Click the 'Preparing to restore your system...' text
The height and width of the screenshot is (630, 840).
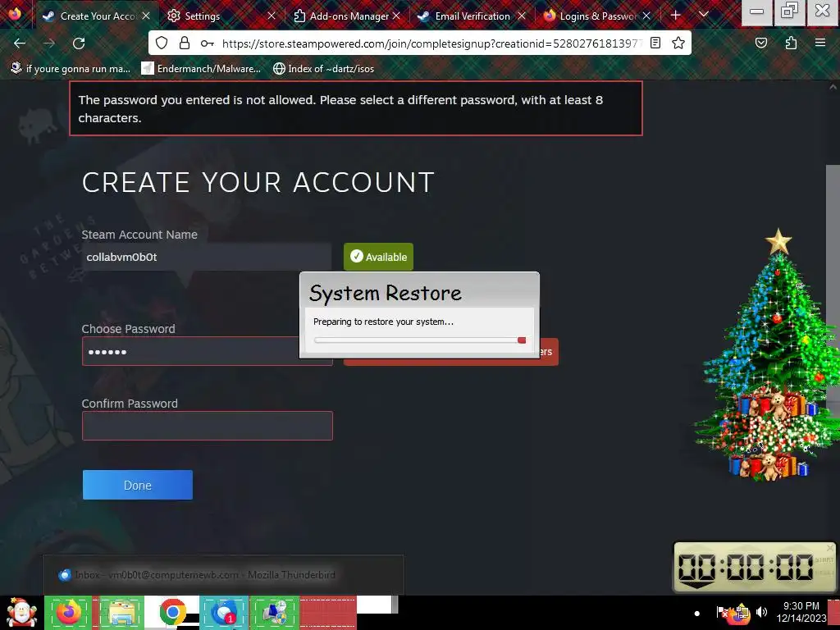pos(383,322)
